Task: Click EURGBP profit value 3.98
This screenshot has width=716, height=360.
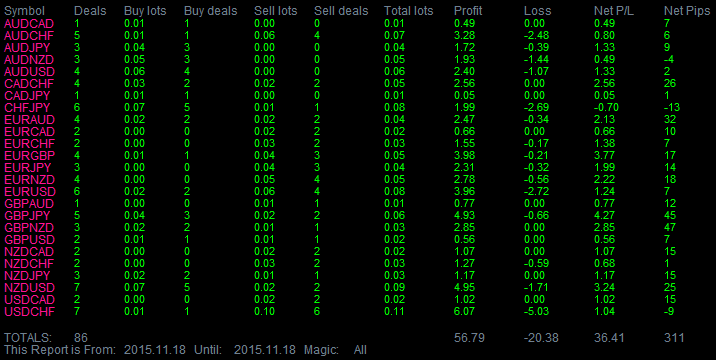Action: tap(464, 155)
